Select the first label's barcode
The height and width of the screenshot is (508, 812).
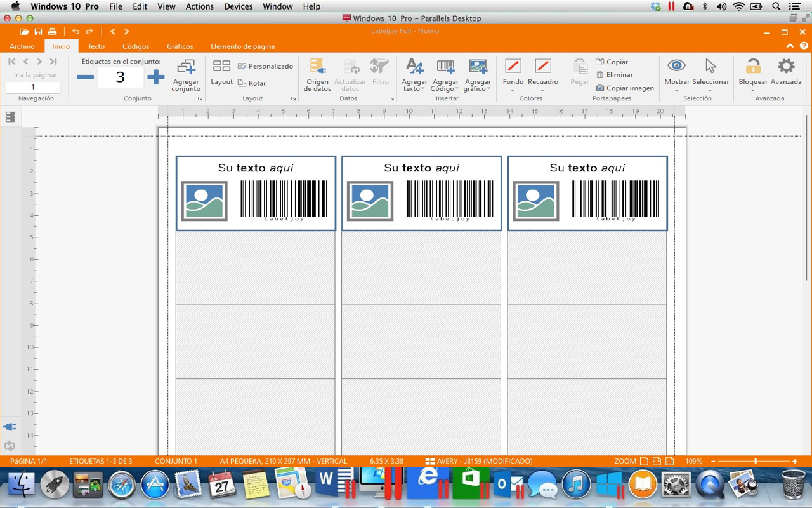click(x=284, y=201)
